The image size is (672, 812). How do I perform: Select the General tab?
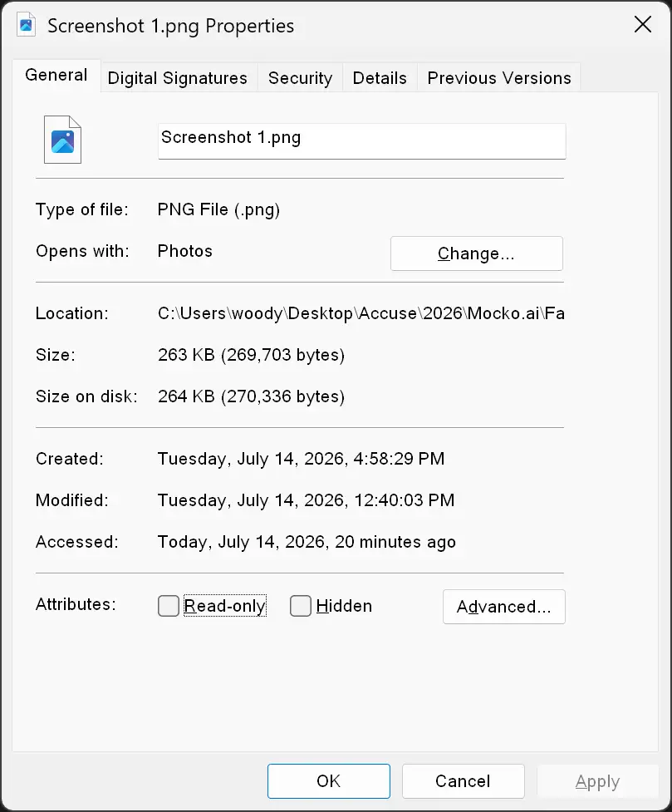(56, 76)
